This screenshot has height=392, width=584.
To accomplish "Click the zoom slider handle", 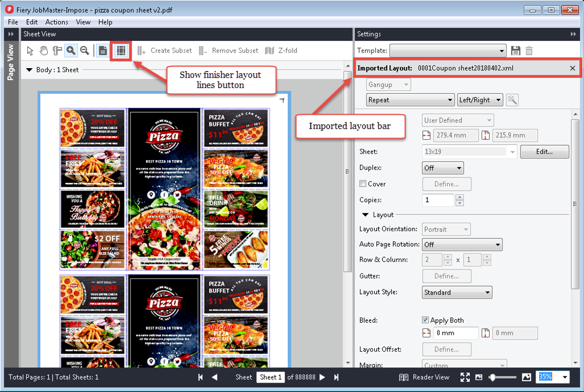I will (492, 377).
